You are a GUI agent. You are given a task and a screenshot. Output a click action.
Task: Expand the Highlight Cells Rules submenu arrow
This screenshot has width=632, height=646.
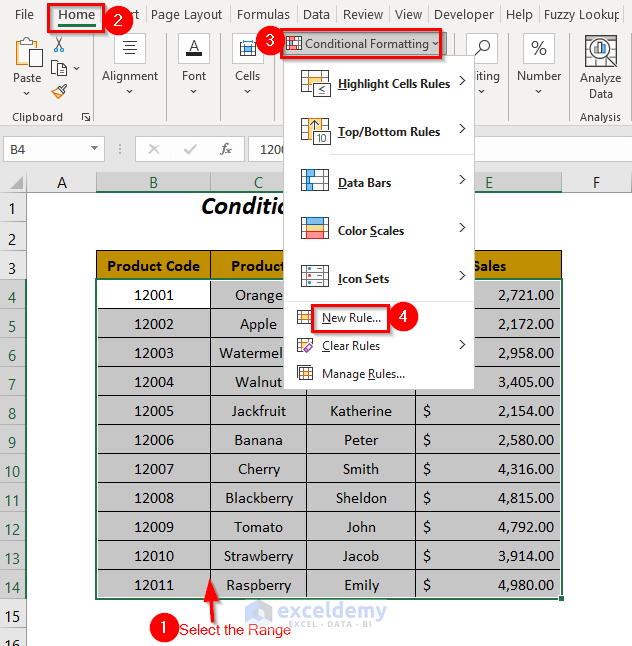click(x=462, y=80)
